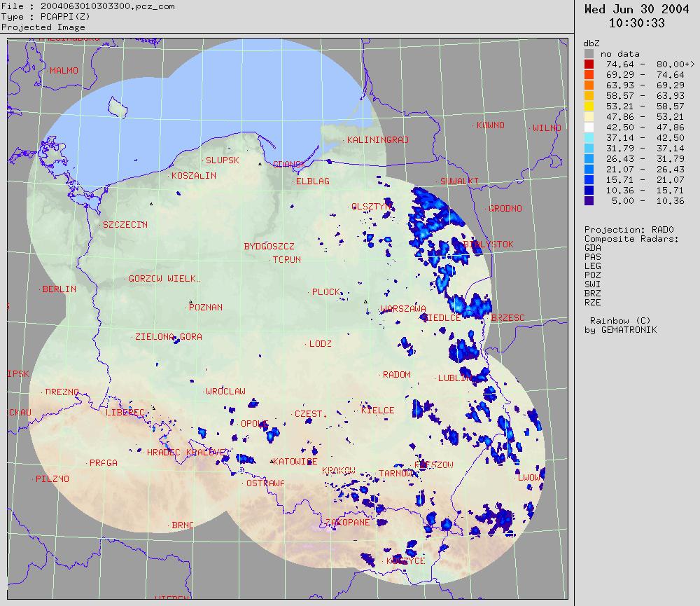
Task: Click radar code 'SWI' in the list
Action: (593, 284)
